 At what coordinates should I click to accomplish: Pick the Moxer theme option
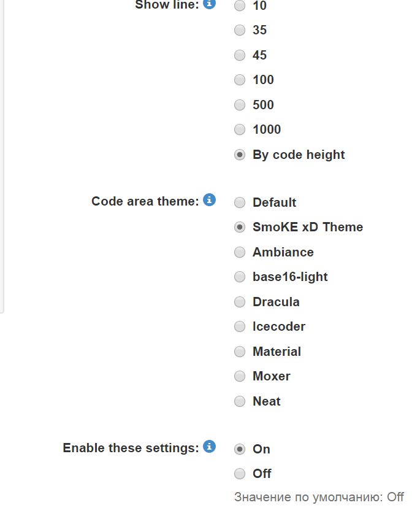[239, 376]
